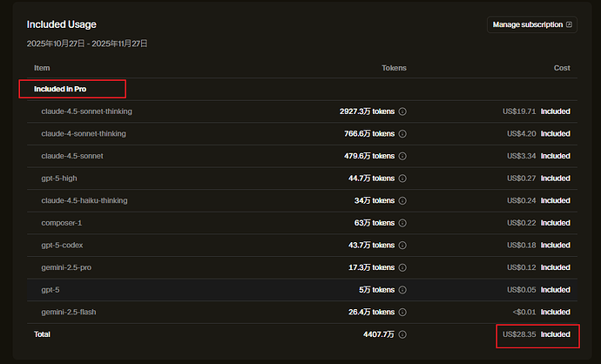601x364 pixels.
Task: Click info icon in gemini-2.5-flash row
Action: coord(402,312)
